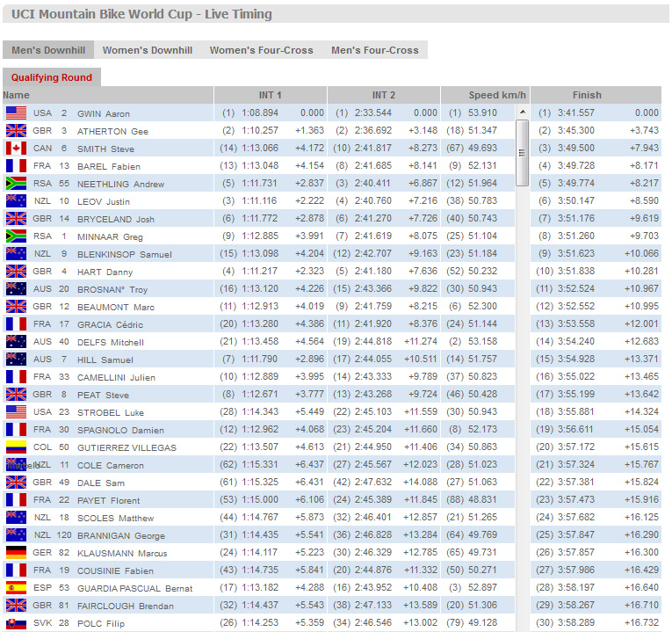Screen dimensions: 672x632
Task: Click New Zealand flag beside BLENKINSOP Samuel
Action: pos(17,254)
